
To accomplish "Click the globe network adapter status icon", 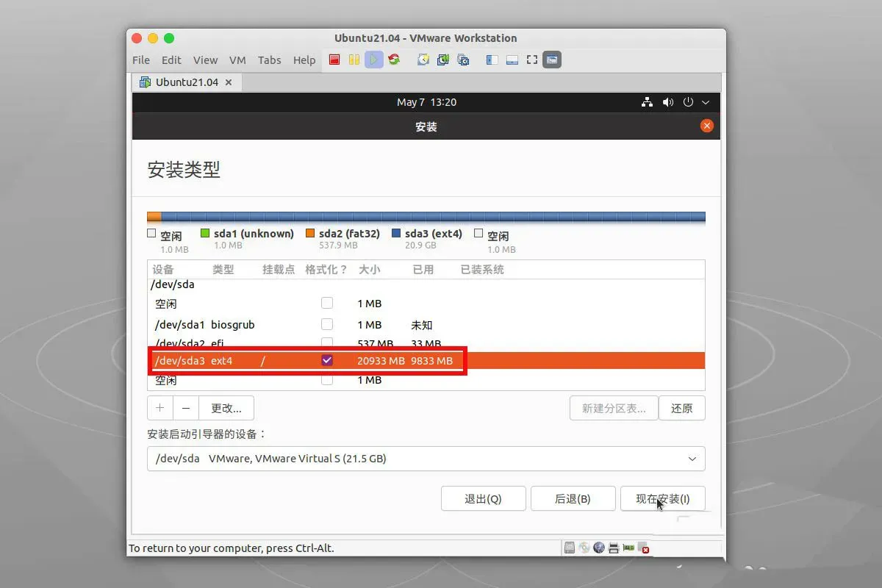I will pos(599,548).
